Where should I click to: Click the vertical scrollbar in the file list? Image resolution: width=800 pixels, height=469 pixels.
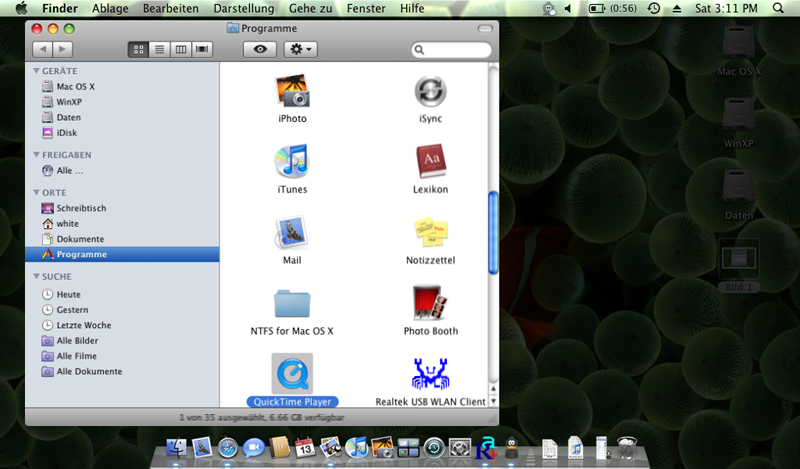[x=492, y=232]
